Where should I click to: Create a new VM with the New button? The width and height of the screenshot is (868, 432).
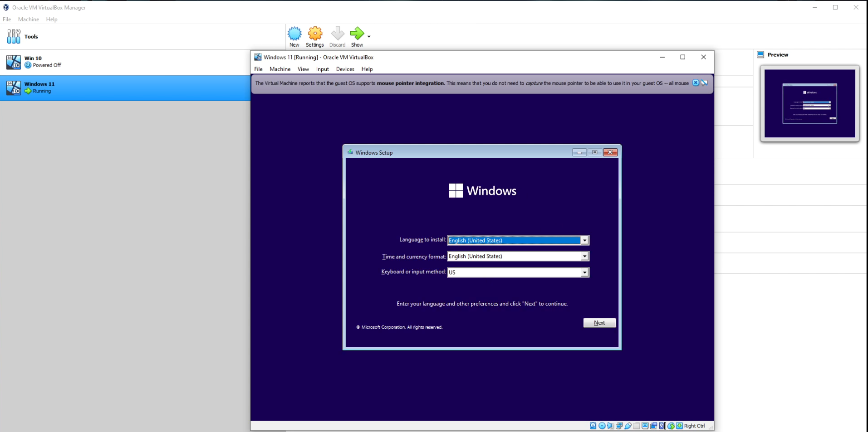coord(294,37)
